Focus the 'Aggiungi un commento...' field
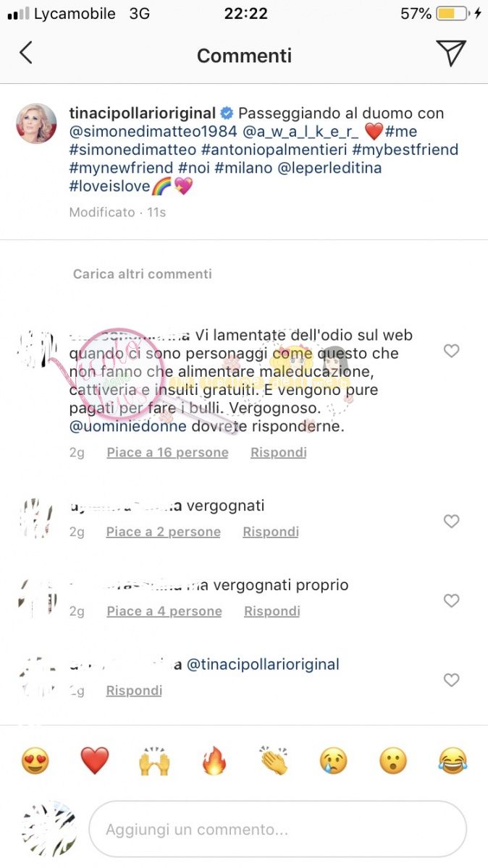Image resolution: width=488 pixels, height=868 pixels. (277, 830)
